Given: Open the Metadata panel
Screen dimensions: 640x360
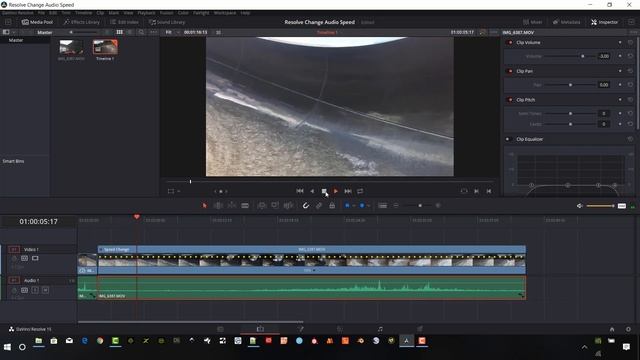Looking at the screenshot, I should tap(567, 22).
